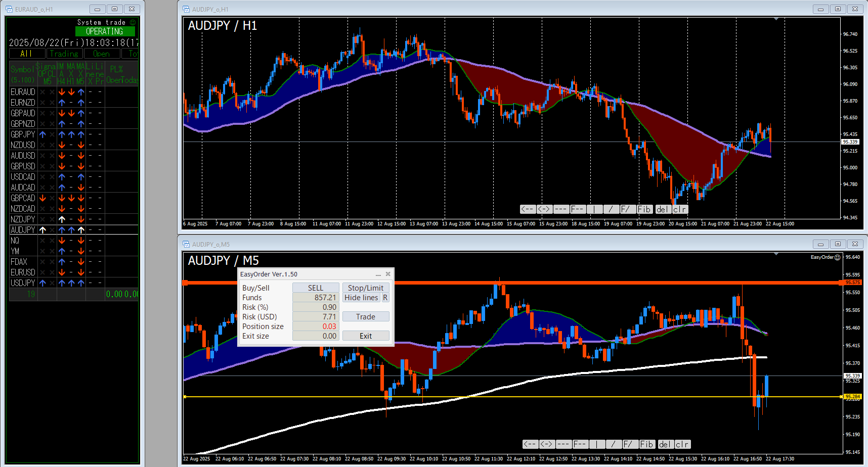This screenshot has width=868, height=467.
Task: Click the smiley icon beside System trade
Action: tap(133, 22)
